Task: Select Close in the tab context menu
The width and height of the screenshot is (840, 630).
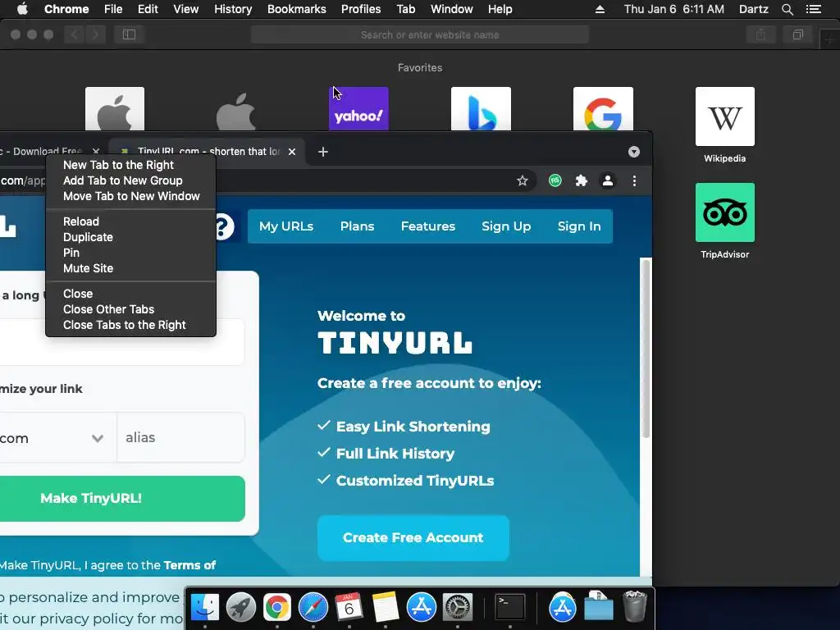Action: (130, 294)
